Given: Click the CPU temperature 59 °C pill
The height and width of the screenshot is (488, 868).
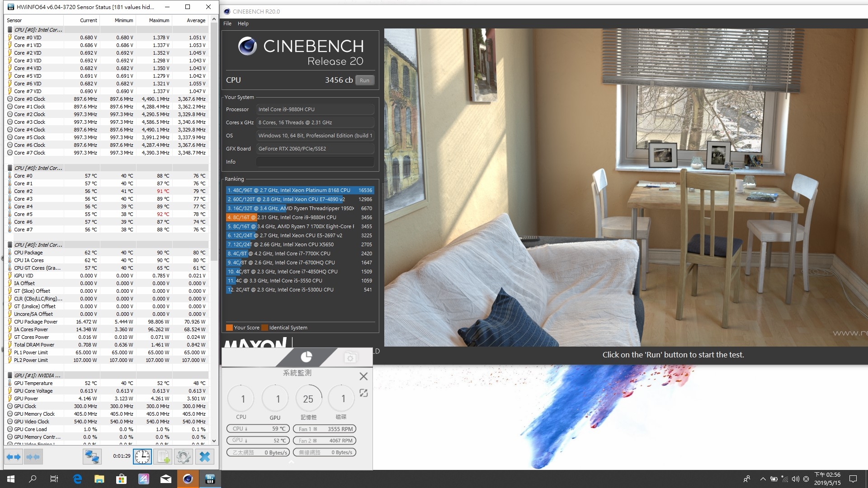Looking at the screenshot, I should click(x=258, y=429).
